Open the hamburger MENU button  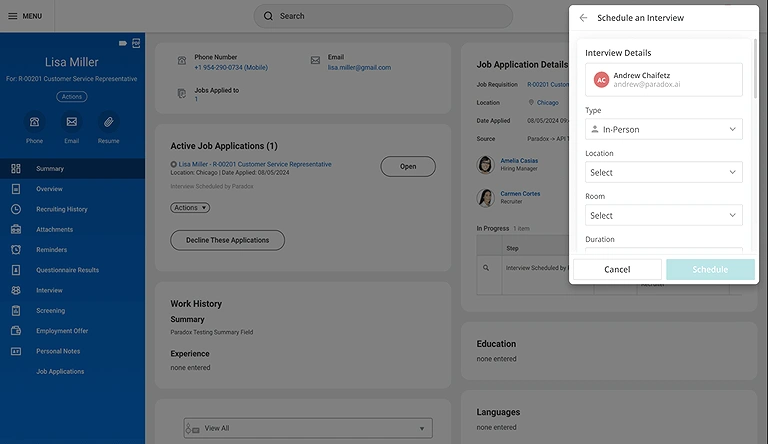click(x=25, y=16)
